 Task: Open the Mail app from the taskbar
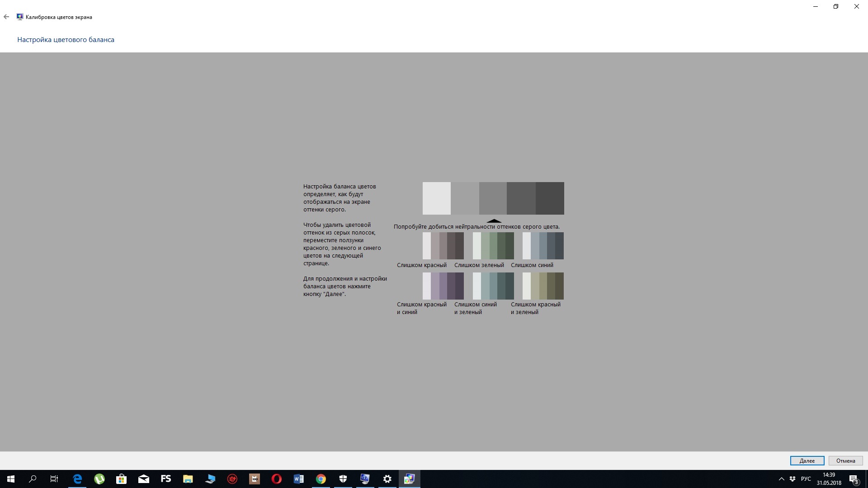(x=144, y=479)
